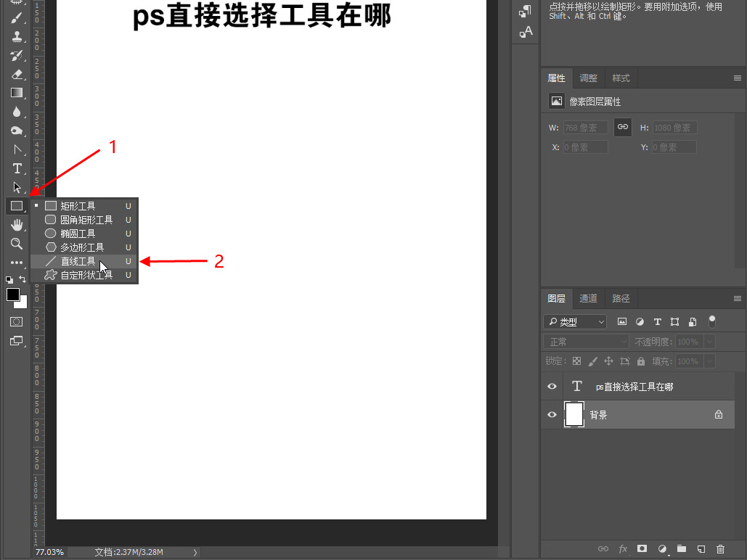Viewport: 747px width, 560px height.
Task: Create new fill or adjustment layer
Action: (x=662, y=548)
